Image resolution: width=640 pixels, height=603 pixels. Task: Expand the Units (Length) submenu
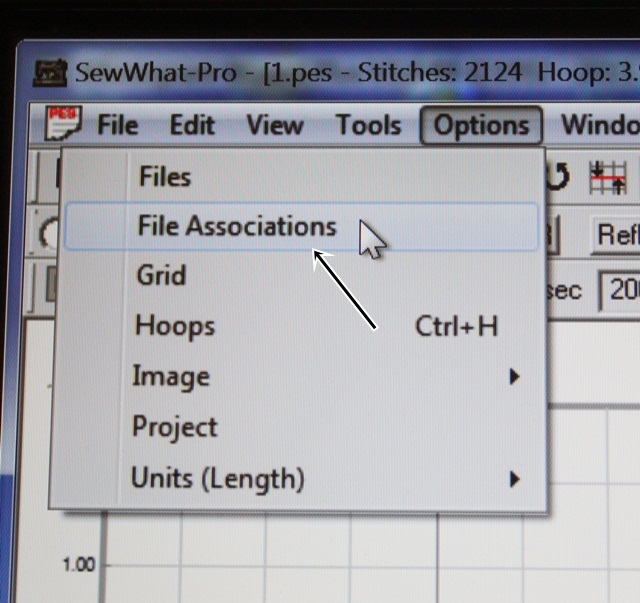point(218,478)
